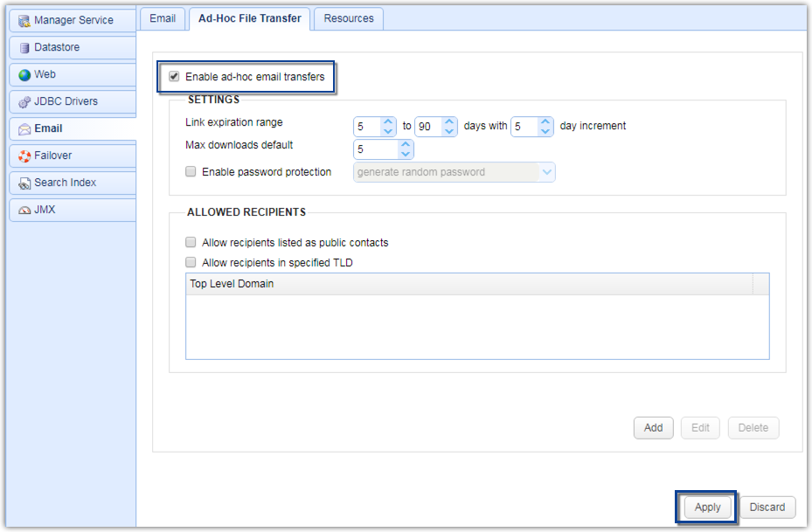Apply the current configuration changes
This screenshot has width=812, height=532.
[706, 507]
